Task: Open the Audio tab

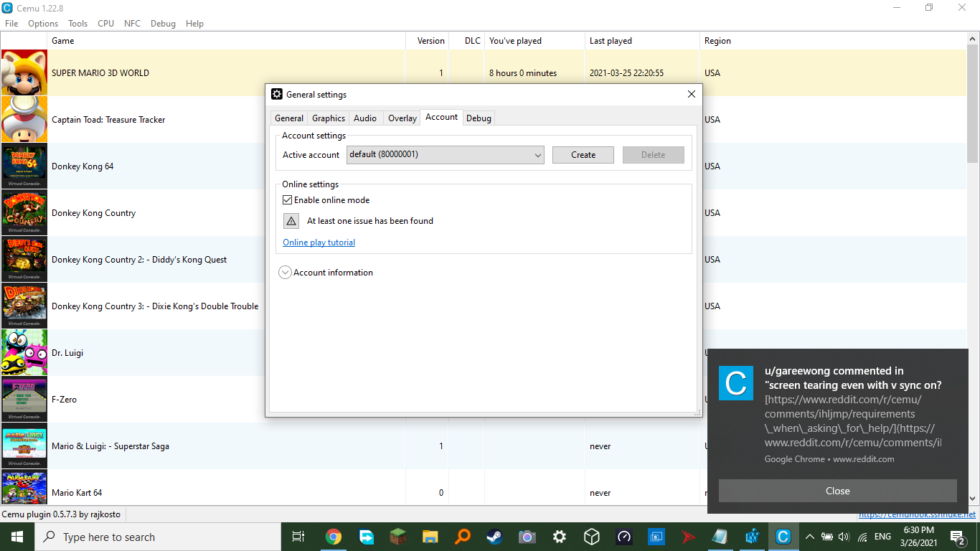Action: point(365,118)
